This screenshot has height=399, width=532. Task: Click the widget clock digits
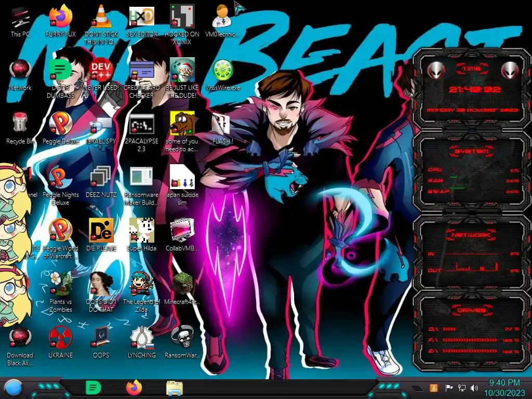point(475,89)
